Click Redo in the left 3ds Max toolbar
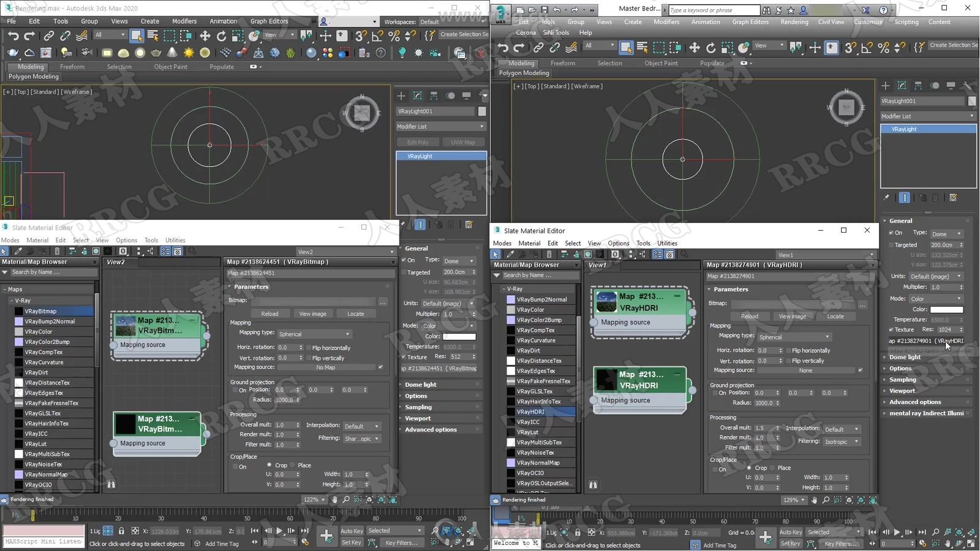 (29, 36)
